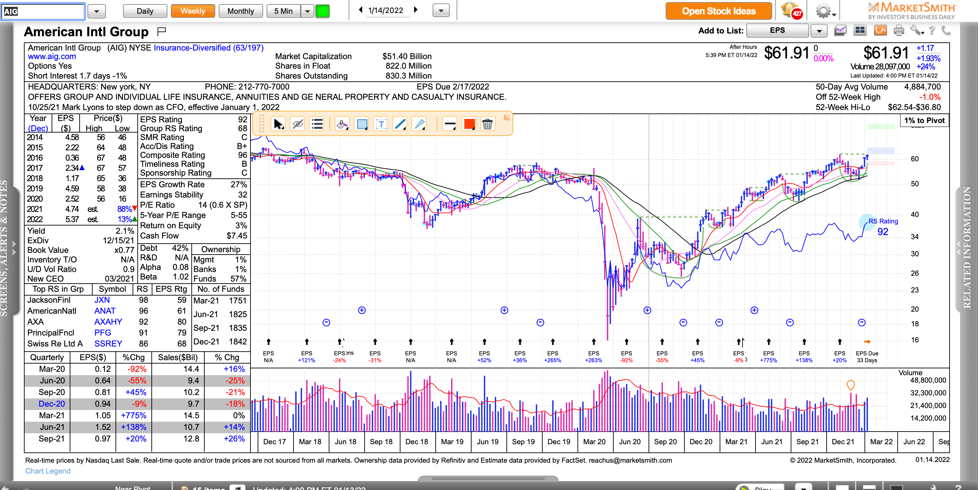
Task: Select the arrow pointer drawing tool
Action: point(278,124)
